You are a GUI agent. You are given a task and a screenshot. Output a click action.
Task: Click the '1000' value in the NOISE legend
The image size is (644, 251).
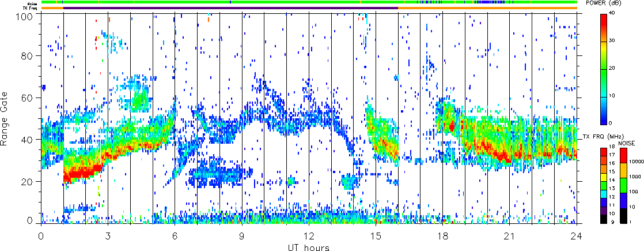pos(635,177)
